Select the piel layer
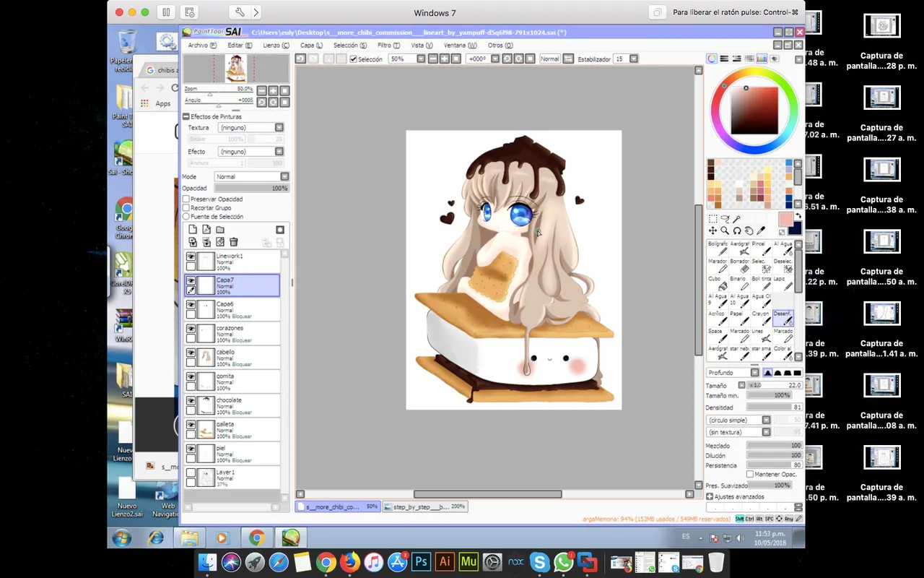This screenshot has height=578, width=924. pyautogui.click(x=232, y=454)
